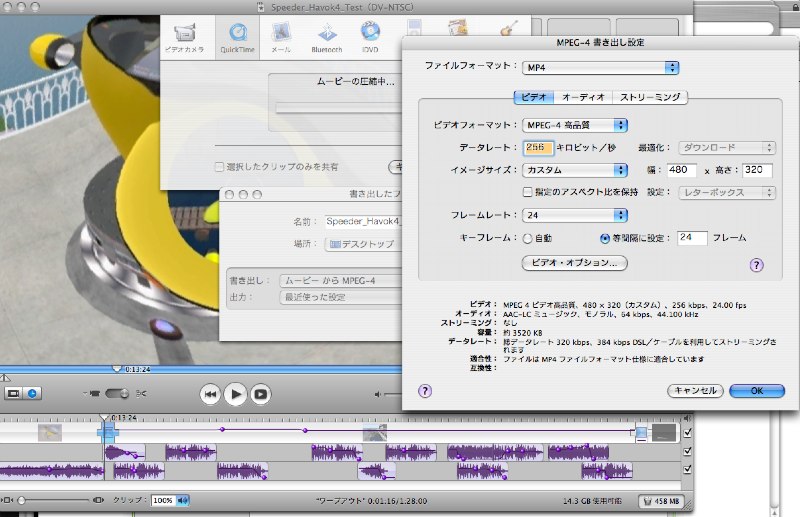Image resolution: width=800 pixels, height=517 pixels.
Task: Play the movie full screen
Action: [260, 394]
